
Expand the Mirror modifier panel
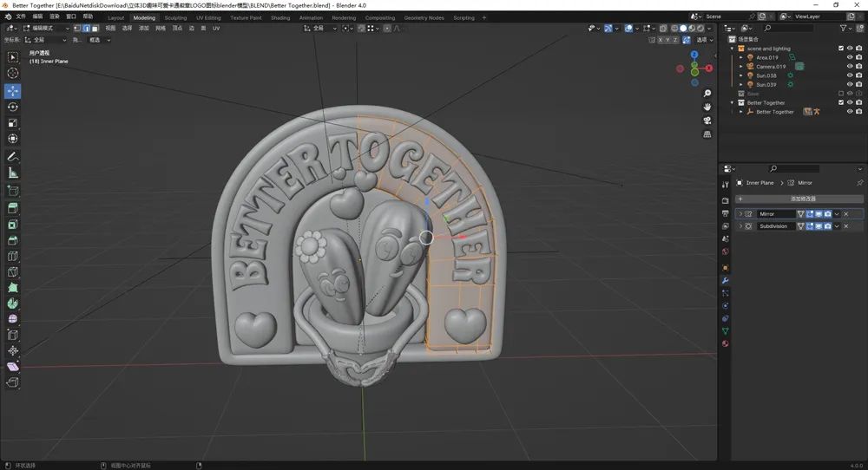tap(740, 213)
